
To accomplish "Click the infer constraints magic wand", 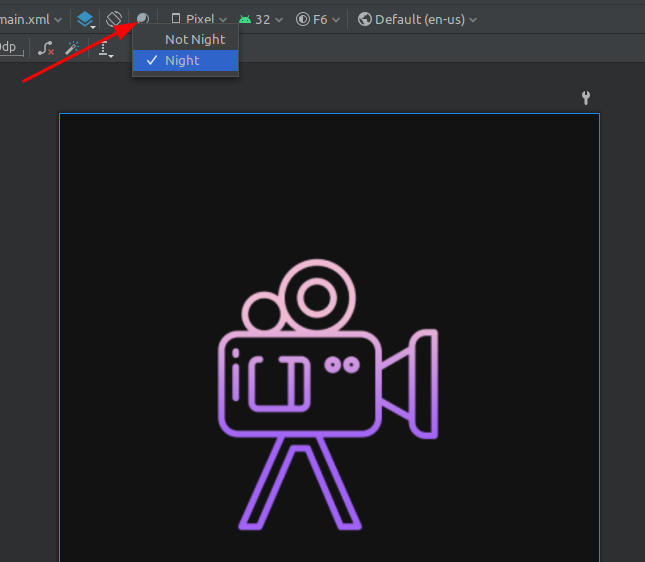I will click(x=73, y=48).
